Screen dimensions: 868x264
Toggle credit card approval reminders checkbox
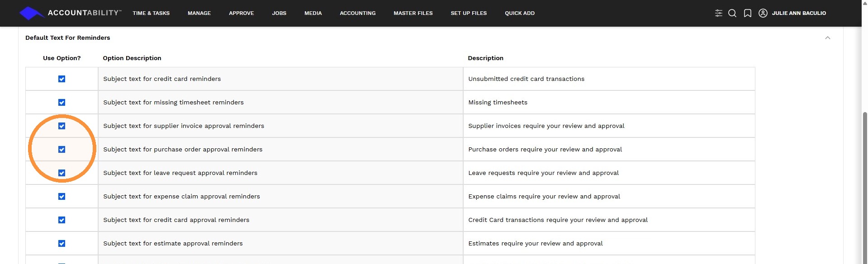(x=62, y=220)
